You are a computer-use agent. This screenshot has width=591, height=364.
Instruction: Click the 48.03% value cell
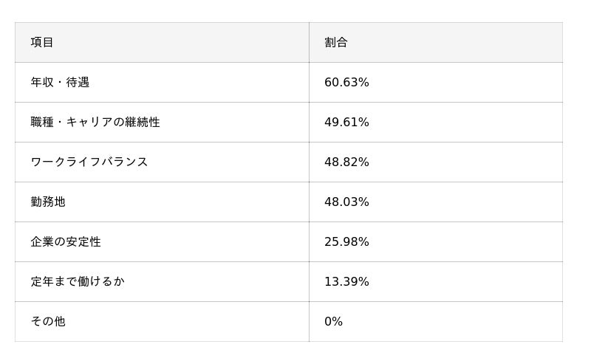coord(346,202)
